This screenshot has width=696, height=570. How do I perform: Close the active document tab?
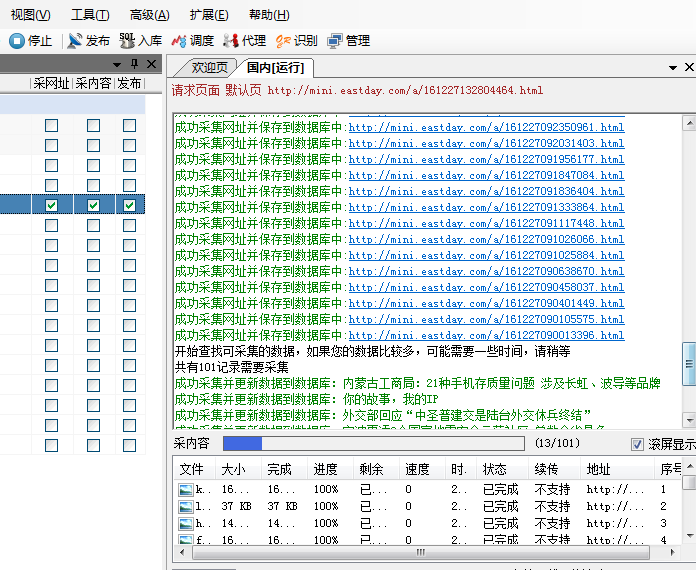689,67
